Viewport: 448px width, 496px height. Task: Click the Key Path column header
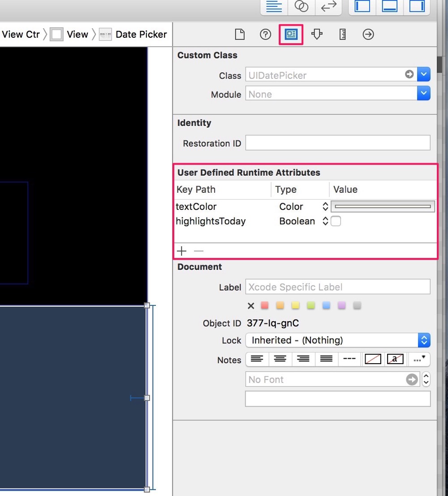click(196, 190)
